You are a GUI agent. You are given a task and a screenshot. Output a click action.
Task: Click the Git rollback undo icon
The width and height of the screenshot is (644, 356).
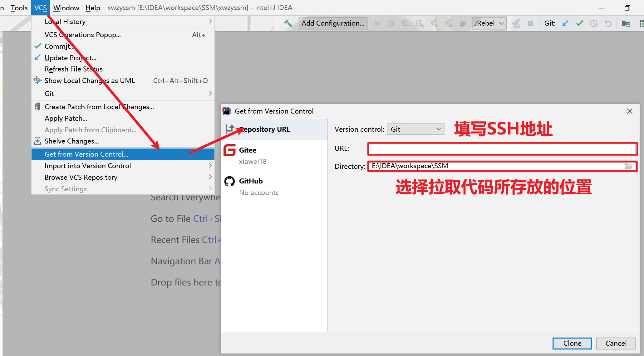point(608,23)
